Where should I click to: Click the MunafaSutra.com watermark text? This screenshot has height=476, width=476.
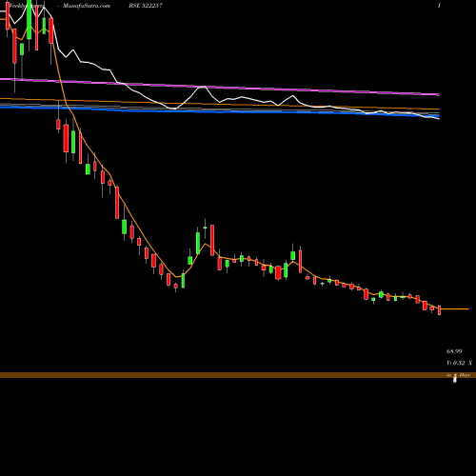click(x=87, y=6)
